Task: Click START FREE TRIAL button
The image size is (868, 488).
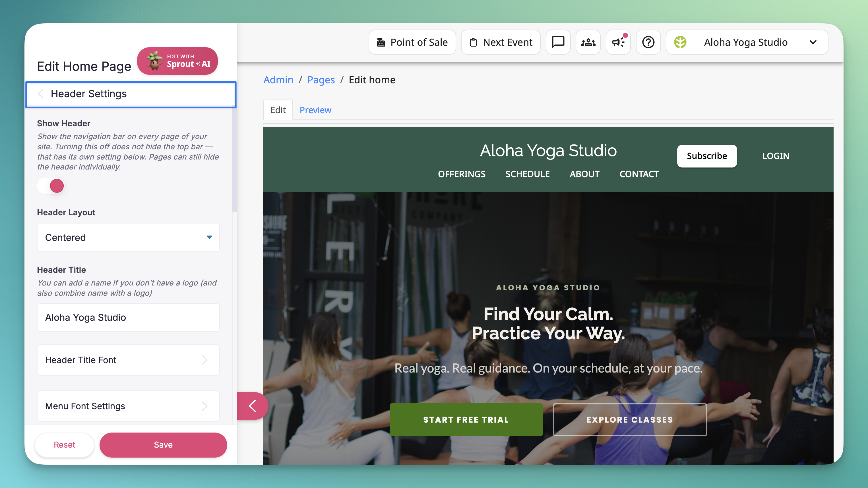Action: (466, 419)
